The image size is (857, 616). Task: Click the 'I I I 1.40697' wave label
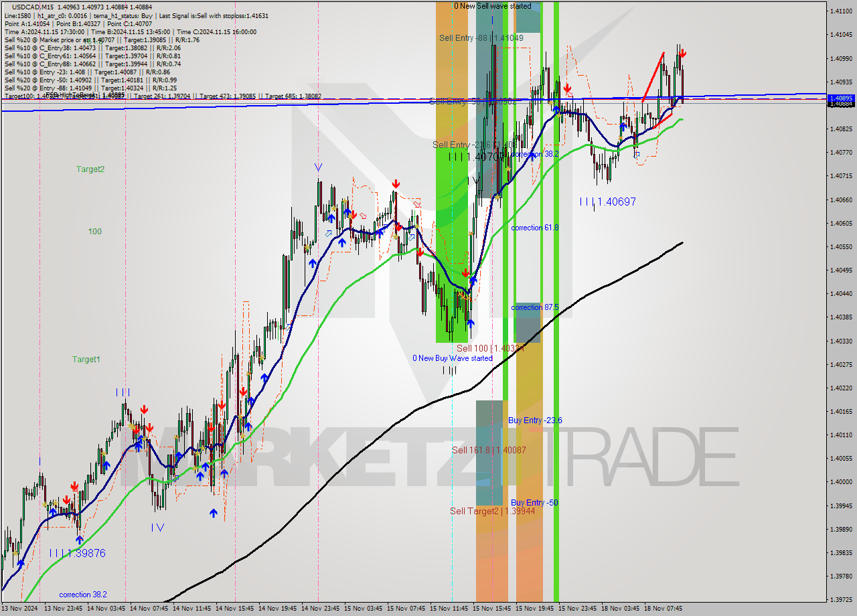(x=608, y=202)
